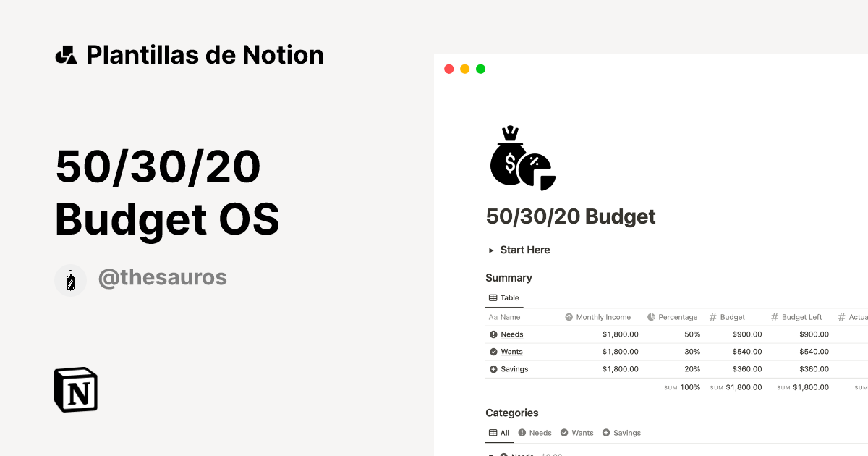Switch to the Wants tab under Categories
This screenshot has height=456, width=868.
tap(576, 432)
